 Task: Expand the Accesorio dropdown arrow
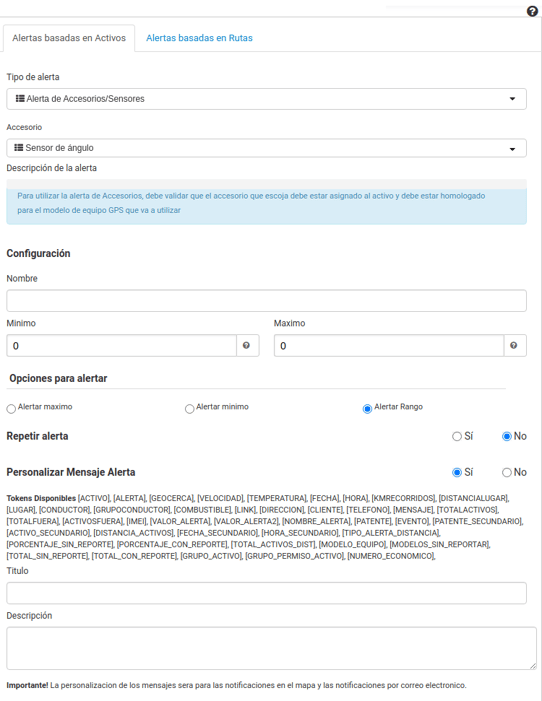pyautogui.click(x=512, y=149)
